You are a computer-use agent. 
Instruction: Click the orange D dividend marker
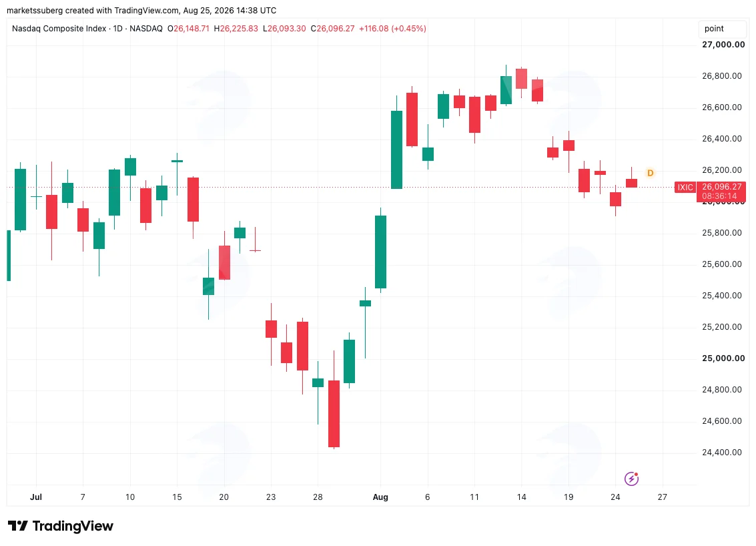650,173
